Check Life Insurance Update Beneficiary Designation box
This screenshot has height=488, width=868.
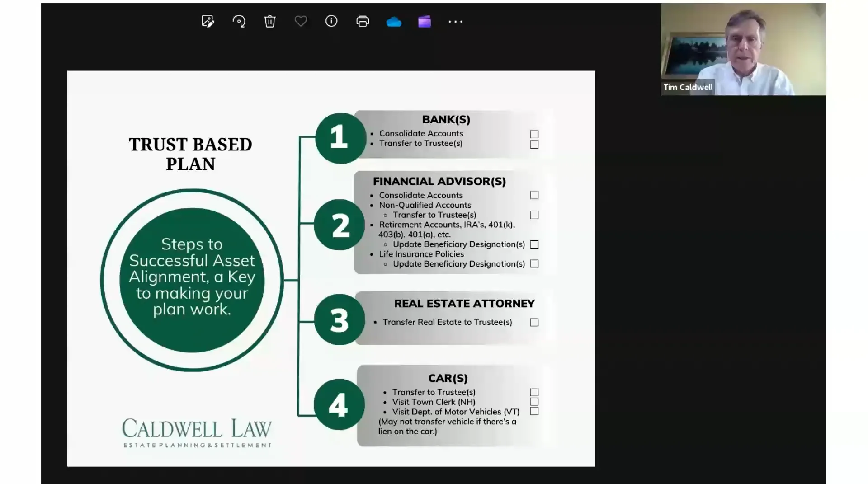point(534,264)
